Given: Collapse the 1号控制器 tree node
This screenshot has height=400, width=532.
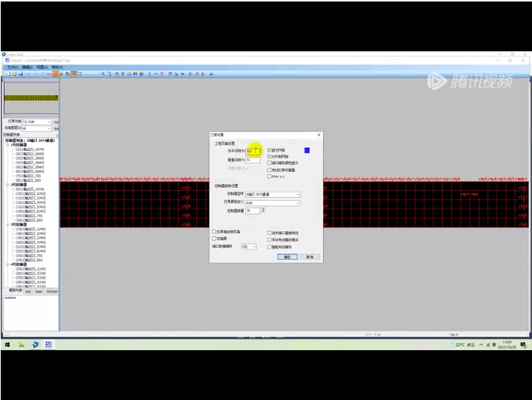Looking at the screenshot, I should [x=8, y=145].
